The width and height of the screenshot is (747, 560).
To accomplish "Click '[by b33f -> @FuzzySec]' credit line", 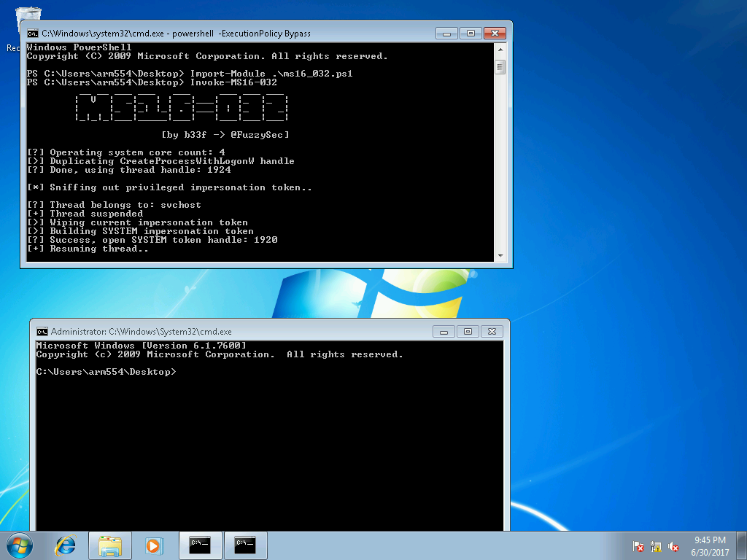I will pos(225,135).
